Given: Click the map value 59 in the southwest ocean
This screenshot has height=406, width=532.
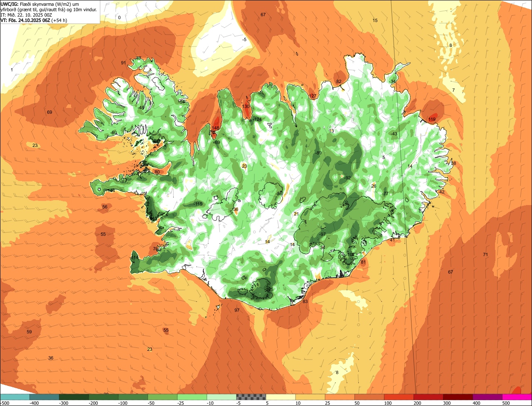Looking at the screenshot, I should tap(29, 332).
